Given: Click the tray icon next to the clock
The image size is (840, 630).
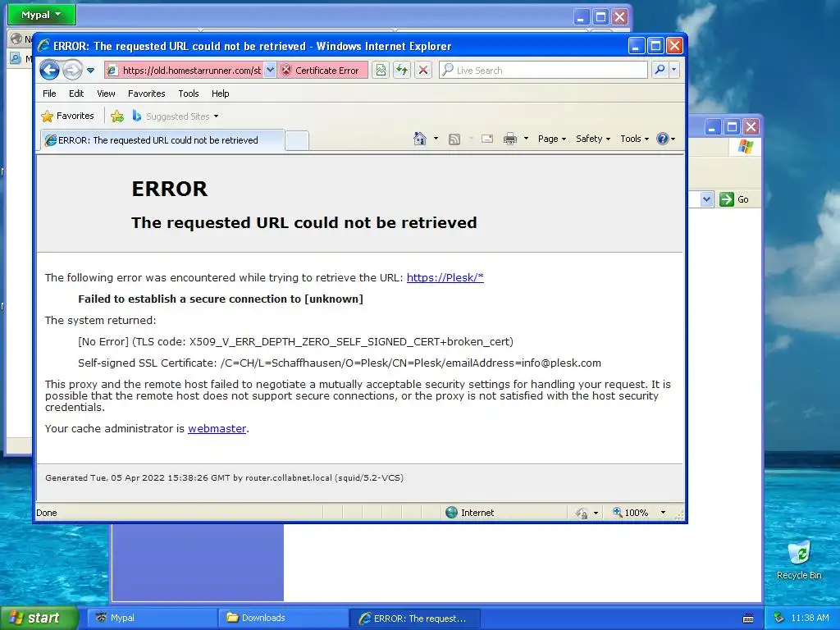Looking at the screenshot, I should coord(779,619).
